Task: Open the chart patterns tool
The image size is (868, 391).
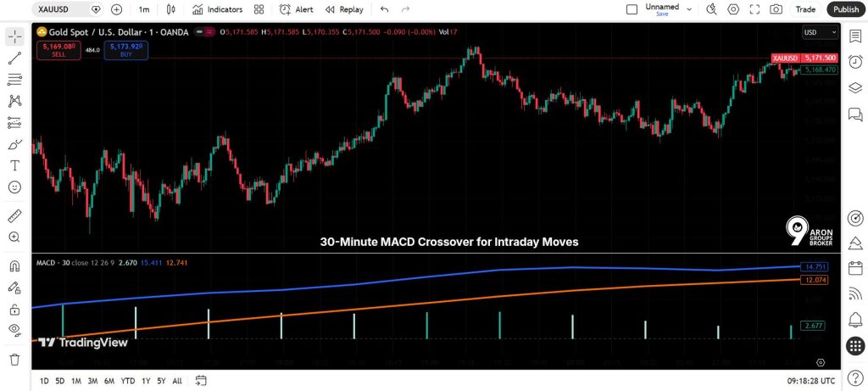Action: tap(15, 101)
